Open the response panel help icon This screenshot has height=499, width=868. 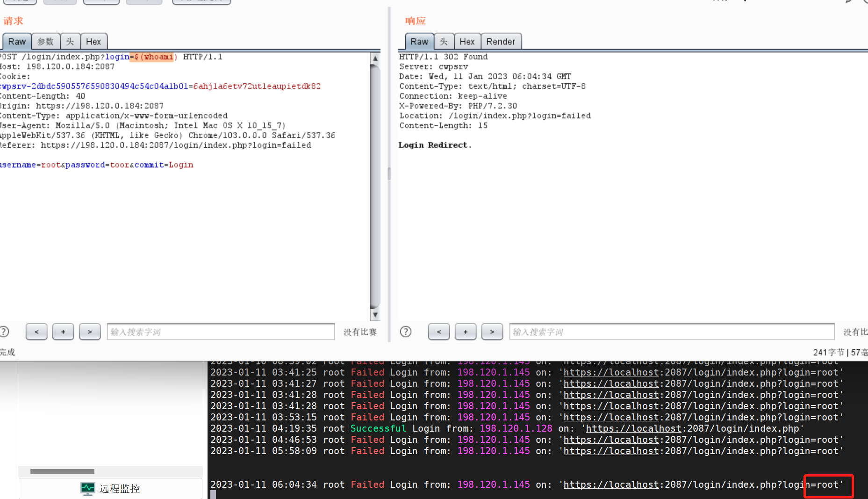point(406,332)
